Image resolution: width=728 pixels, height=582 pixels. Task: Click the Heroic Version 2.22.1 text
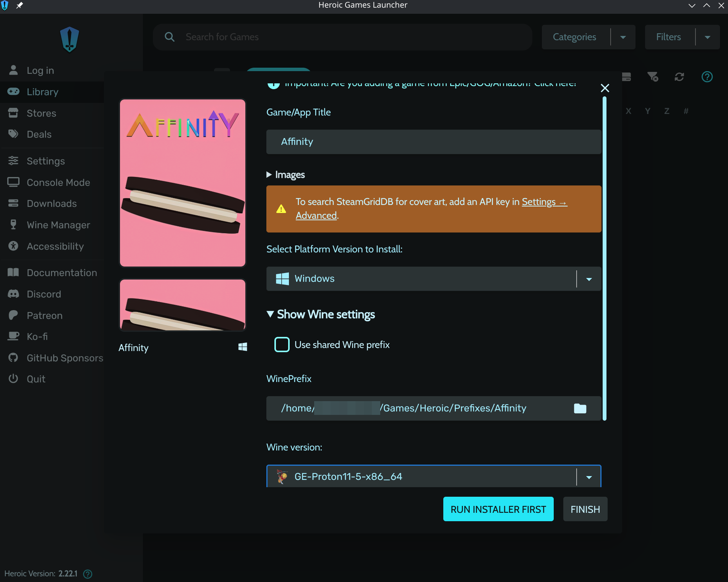pos(41,574)
